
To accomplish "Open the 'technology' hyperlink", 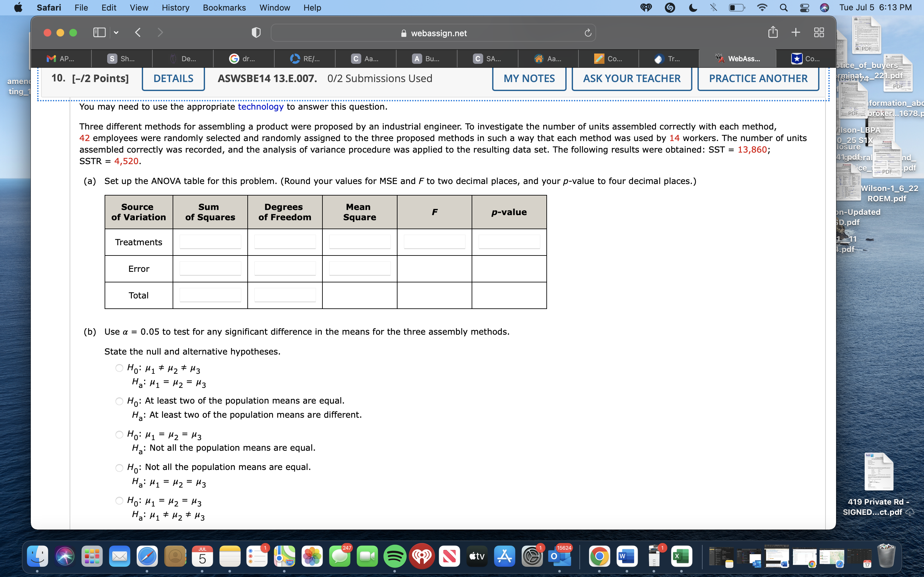I will [261, 107].
